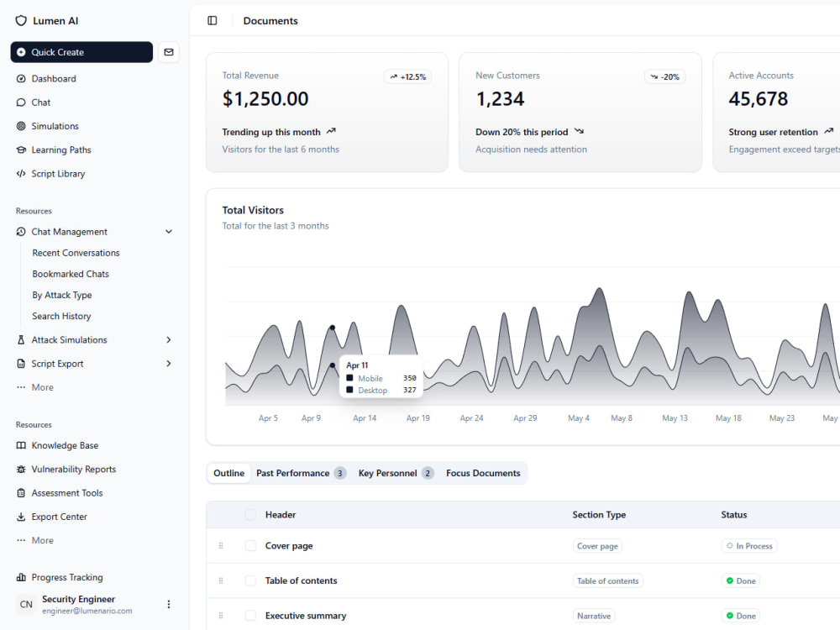Open Recent Conversations submenu item
Image resolution: width=840 pixels, height=630 pixels.
pyautogui.click(x=76, y=253)
